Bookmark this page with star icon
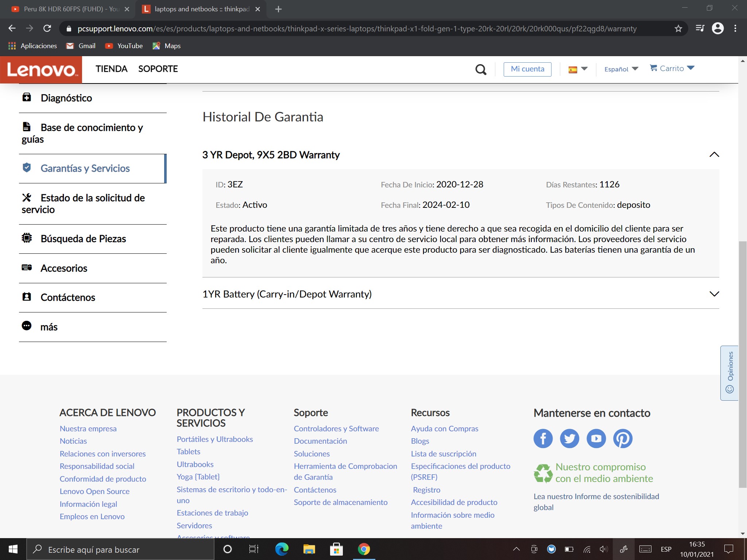The image size is (747, 560). click(x=678, y=28)
